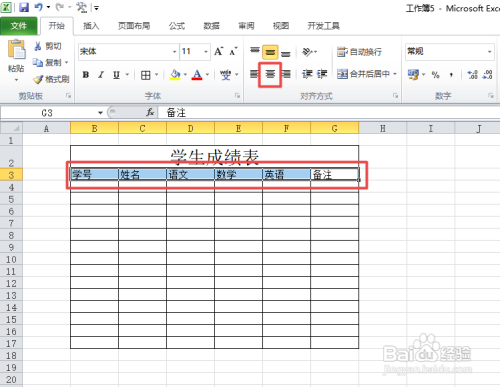This screenshot has height=387, width=500.
Task: Click the decrease indent icon
Action: click(307, 74)
